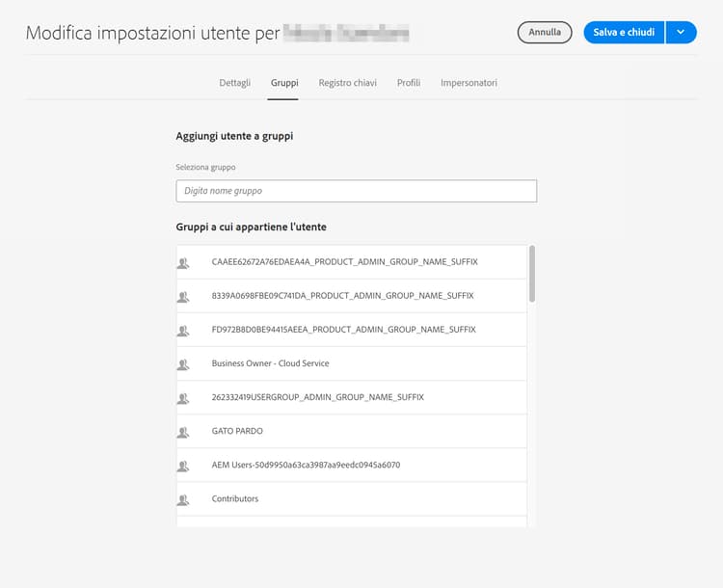Screen dimensions: 723x588
Task: Switch to Registro chiavi tab
Action: click(x=348, y=83)
